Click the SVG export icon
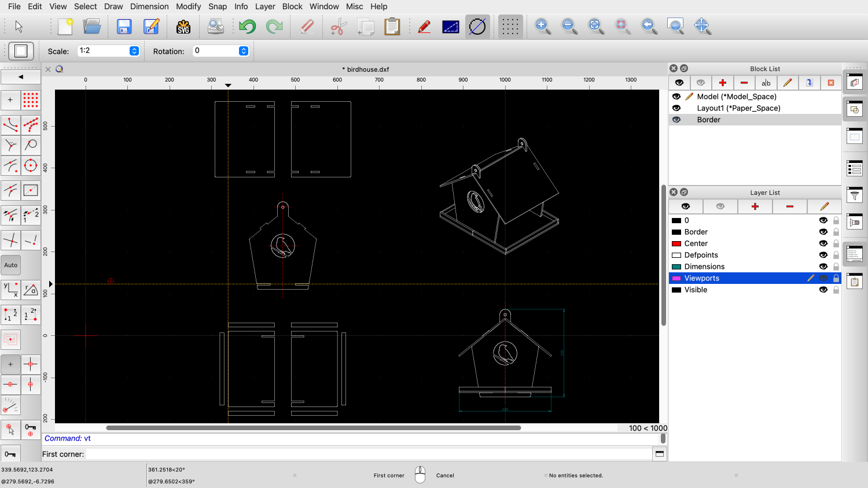Image resolution: width=868 pixels, height=488 pixels. [183, 27]
